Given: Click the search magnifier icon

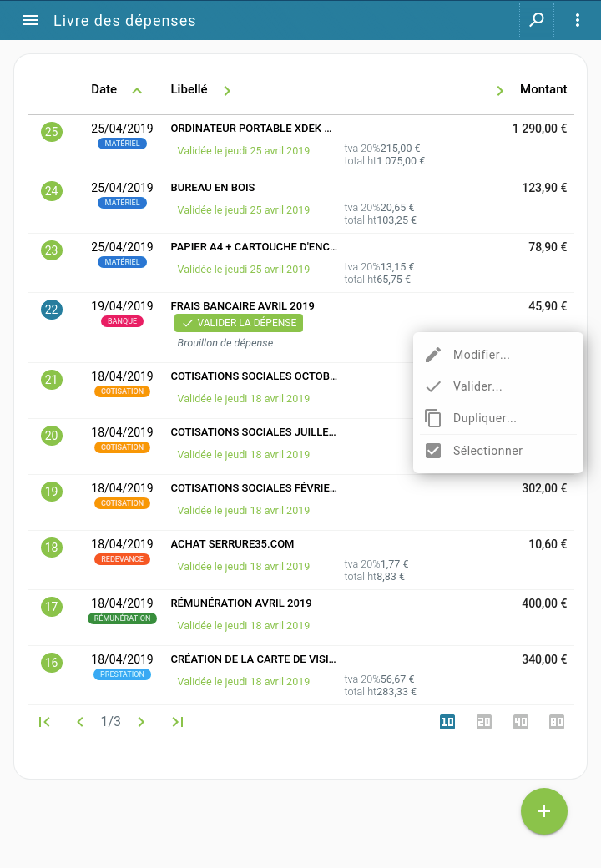Looking at the screenshot, I should coord(537,20).
